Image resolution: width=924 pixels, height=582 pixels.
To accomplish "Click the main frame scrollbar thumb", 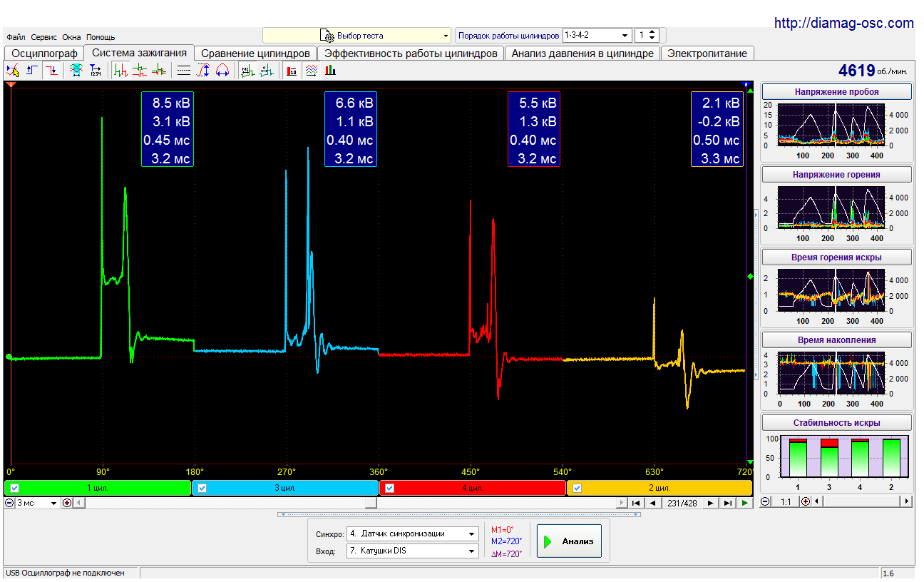I will coord(370,503).
